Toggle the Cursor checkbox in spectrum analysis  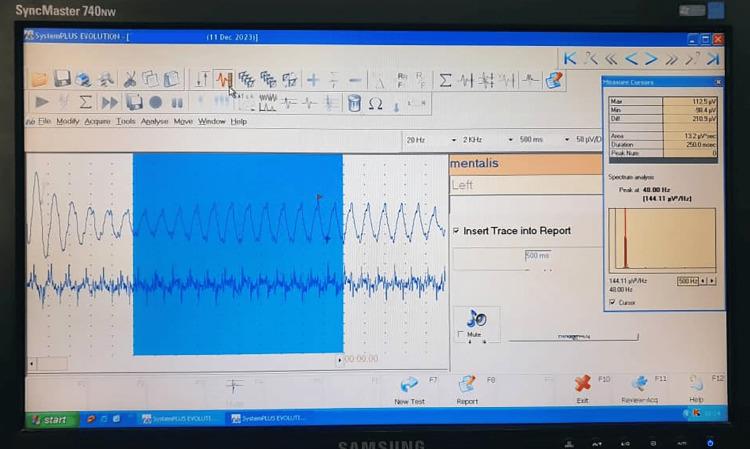click(613, 302)
